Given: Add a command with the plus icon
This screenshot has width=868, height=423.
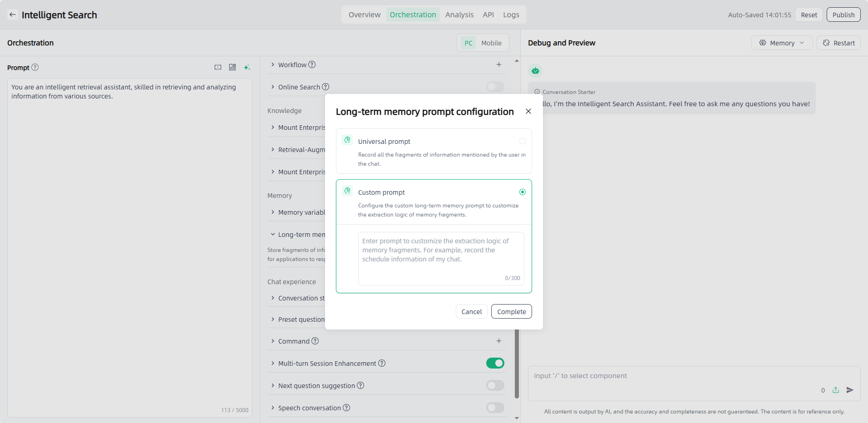Looking at the screenshot, I should [x=498, y=341].
